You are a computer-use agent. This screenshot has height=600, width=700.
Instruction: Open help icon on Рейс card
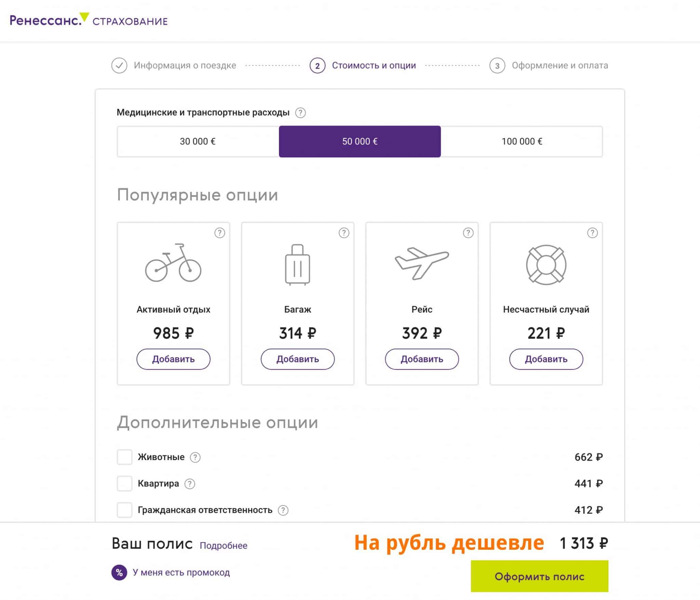pos(468,233)
